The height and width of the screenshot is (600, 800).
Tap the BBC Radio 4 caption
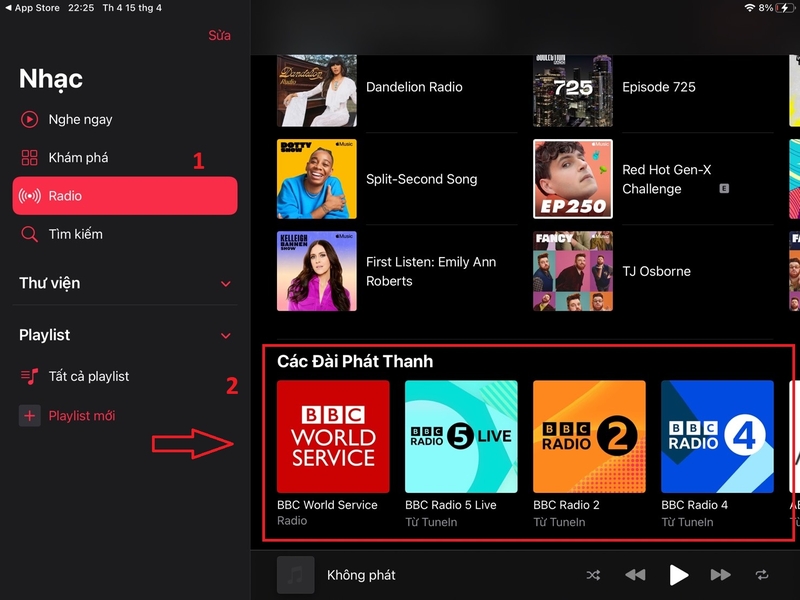click(x=694, y=505)
